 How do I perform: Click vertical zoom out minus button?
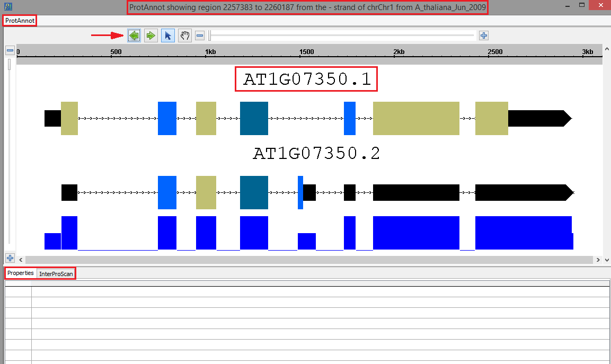[x=10, y=50]
